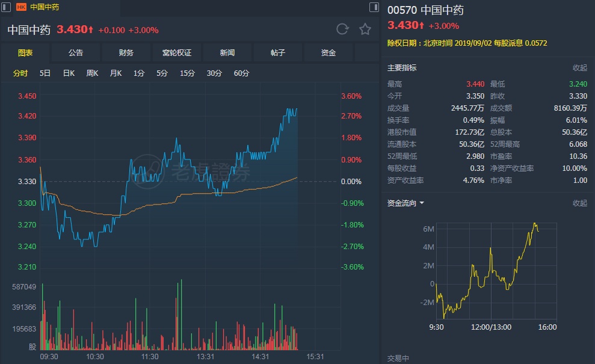Choose the 15分 chart interval

187,73
